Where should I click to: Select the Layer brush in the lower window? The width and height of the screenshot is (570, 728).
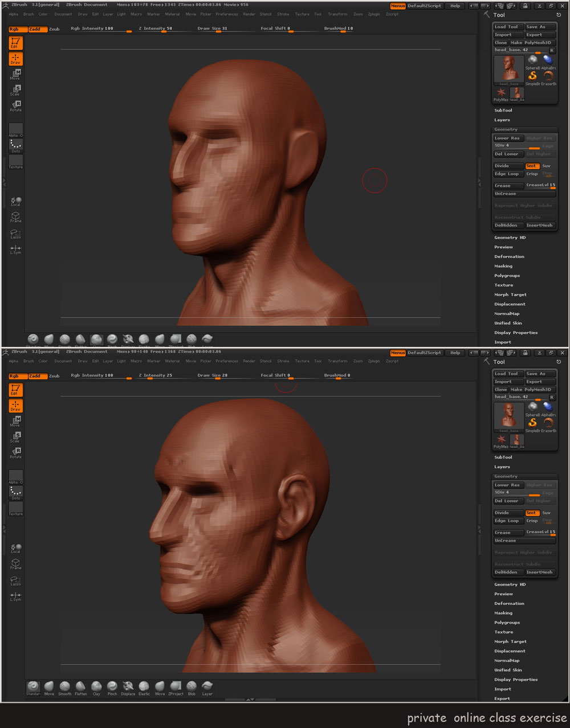(207, 687)
